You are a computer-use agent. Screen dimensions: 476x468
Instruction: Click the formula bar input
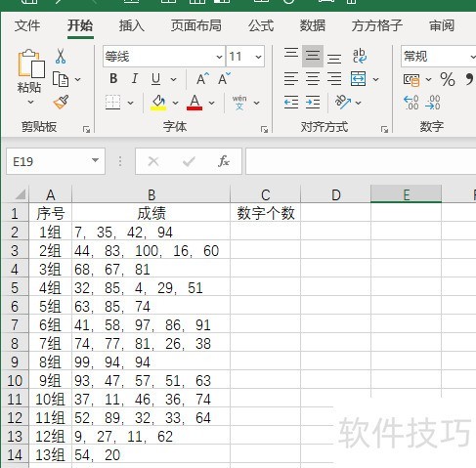[361, 161]
